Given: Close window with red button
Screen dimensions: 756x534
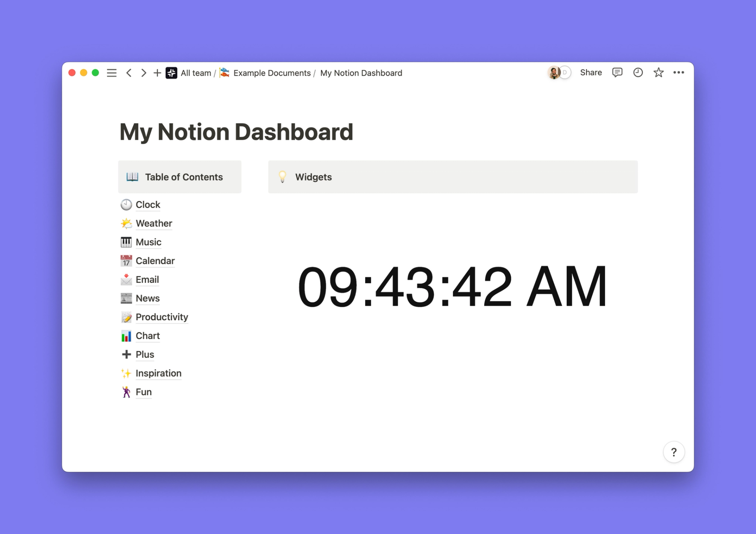Looking at the screenshot, I should 72,72.
